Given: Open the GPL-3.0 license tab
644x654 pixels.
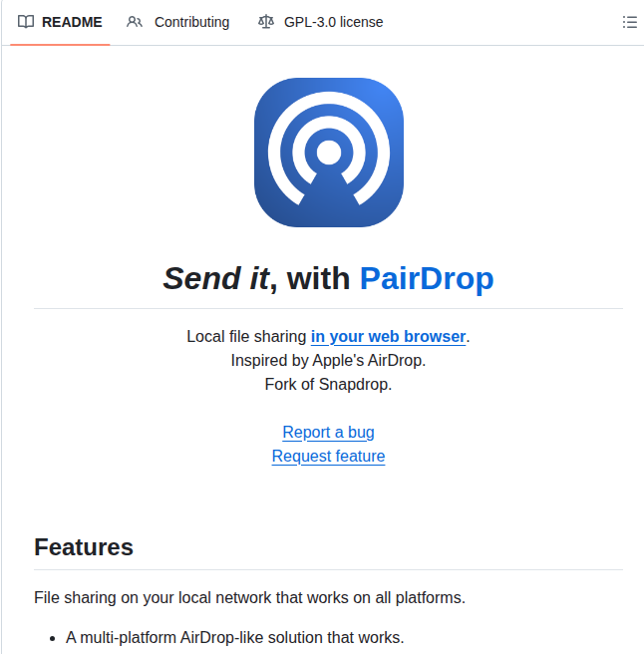Looking at the screenshot, I should pos(320,22).
